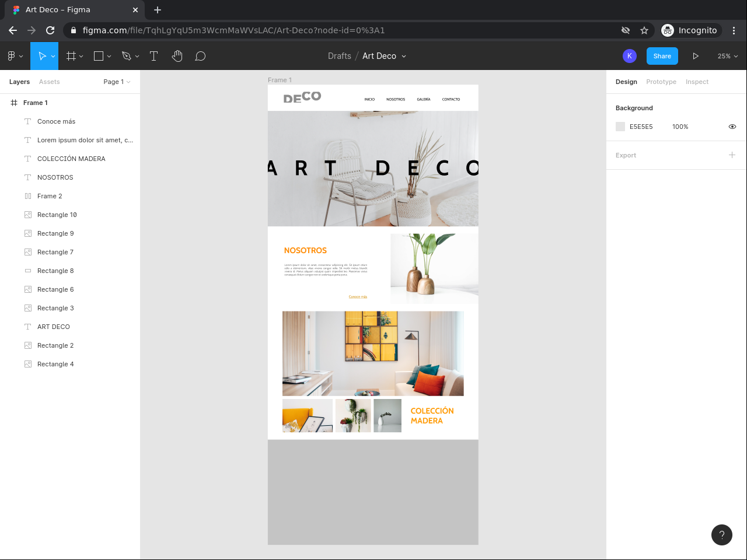Open a new browser tab
Screen dimensions: 747x560
click(x=158, y=10)
